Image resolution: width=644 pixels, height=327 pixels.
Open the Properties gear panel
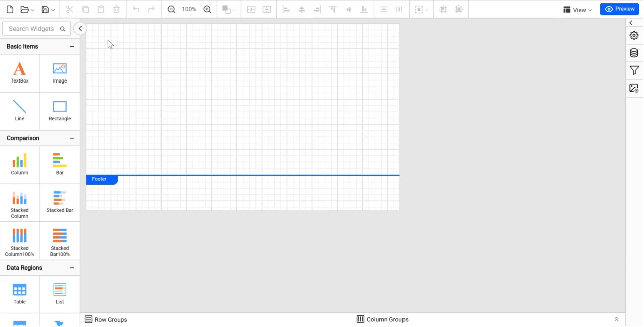tap(634, 35)
